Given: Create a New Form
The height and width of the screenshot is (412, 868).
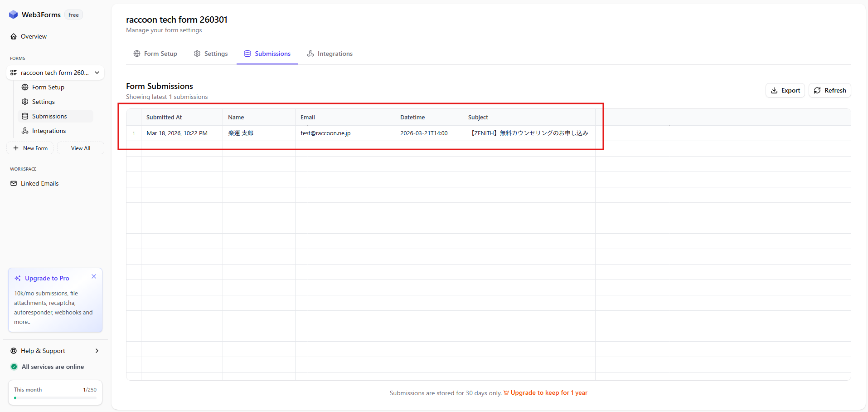Looking at the screenshot, I should click(30, 148).
